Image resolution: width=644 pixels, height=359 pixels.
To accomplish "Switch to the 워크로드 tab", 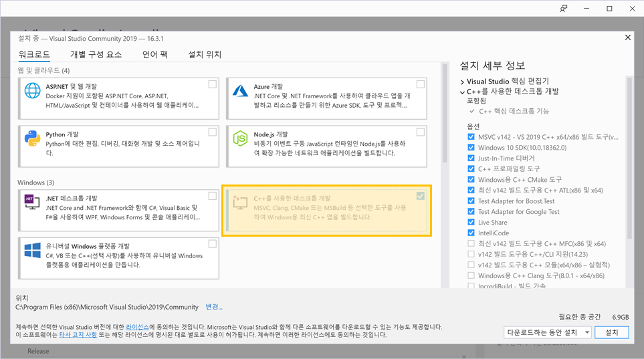I will (x=34, y=54).
